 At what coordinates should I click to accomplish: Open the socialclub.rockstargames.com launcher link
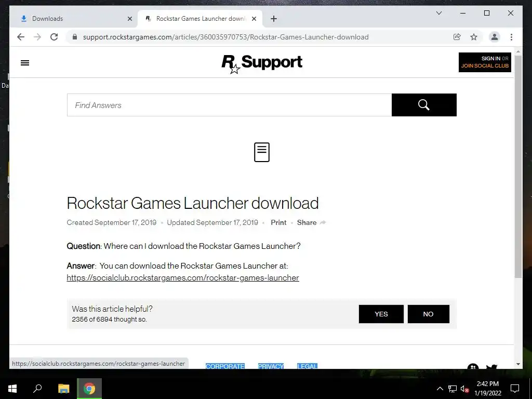183,277
